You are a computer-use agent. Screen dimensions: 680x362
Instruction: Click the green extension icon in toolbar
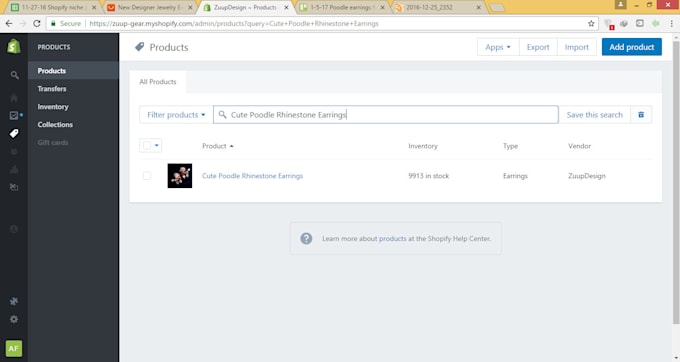[x=656, y=23]
